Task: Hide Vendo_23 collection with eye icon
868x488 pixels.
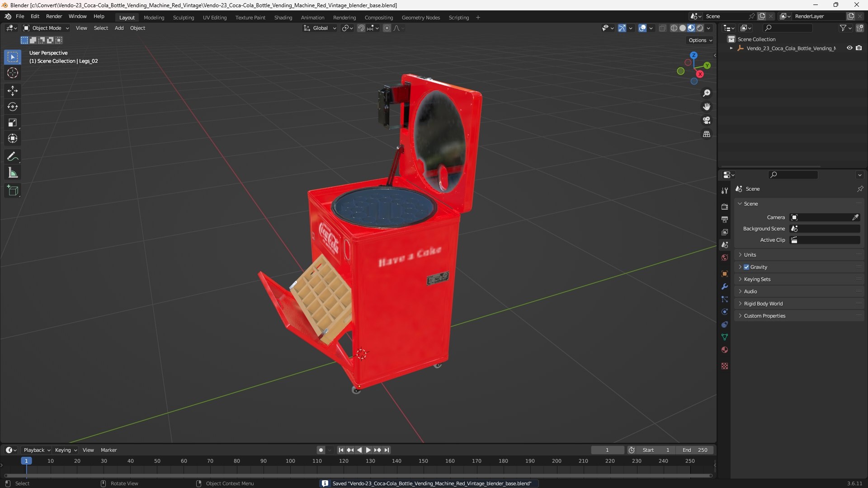Action: coord(849,48)
